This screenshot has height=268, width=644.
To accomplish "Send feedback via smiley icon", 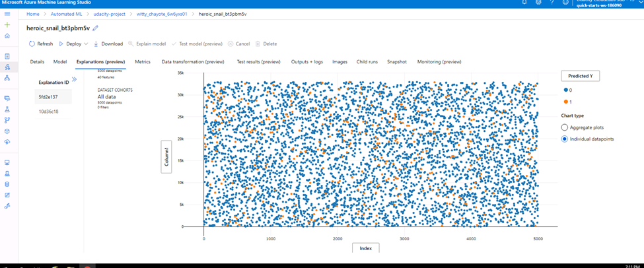I will 565,3.
